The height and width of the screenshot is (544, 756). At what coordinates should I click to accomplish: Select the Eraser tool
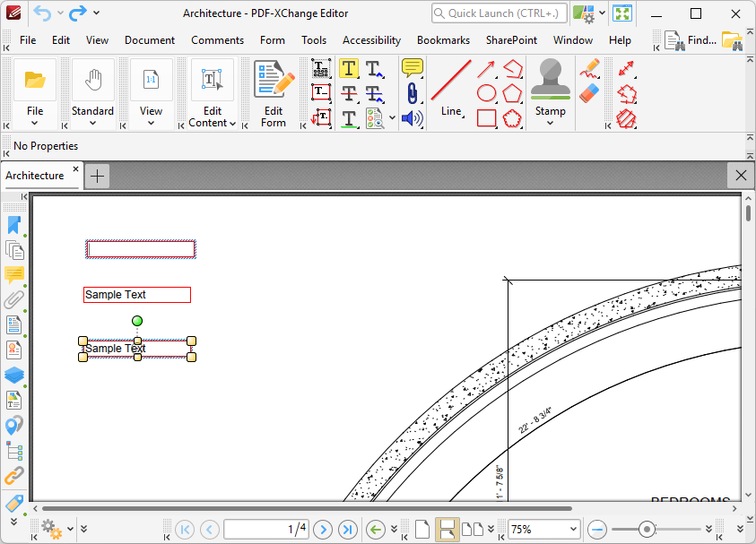589,93
